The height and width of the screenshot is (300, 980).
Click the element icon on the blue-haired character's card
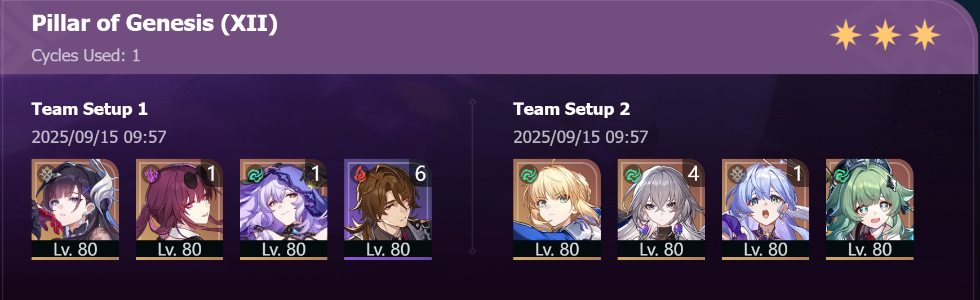pos(737,174)
